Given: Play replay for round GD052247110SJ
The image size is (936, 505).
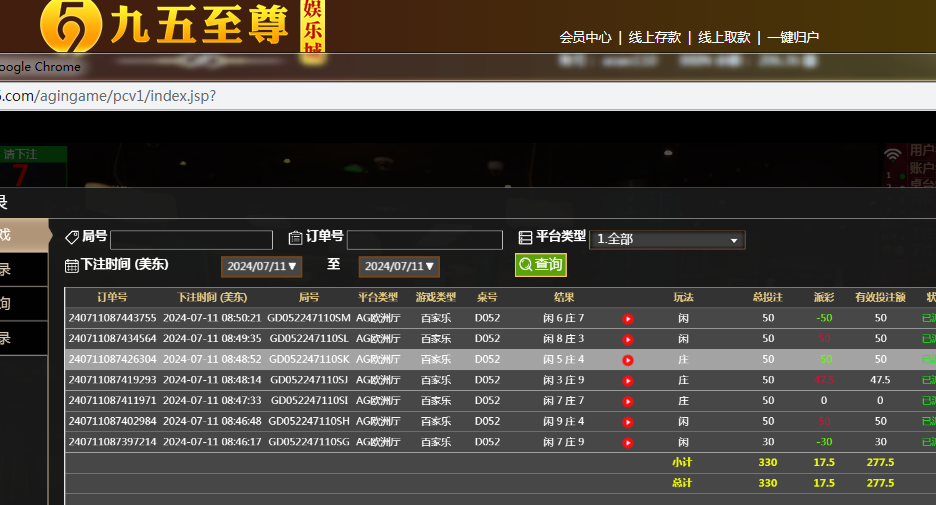Looking at the screenshot, I should 628,380.
